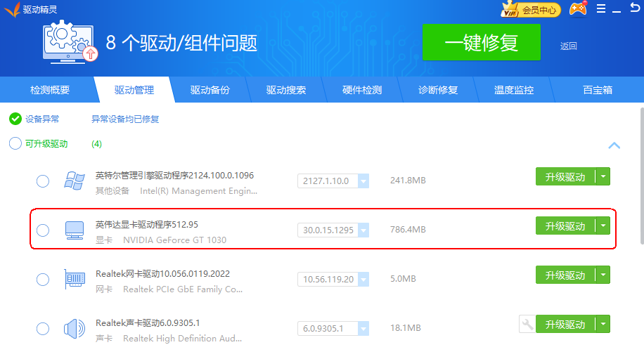
Task: Click the 英特尔管理引擎驱动程序2124.100.0.1096 title
Action: pos(174,175)
